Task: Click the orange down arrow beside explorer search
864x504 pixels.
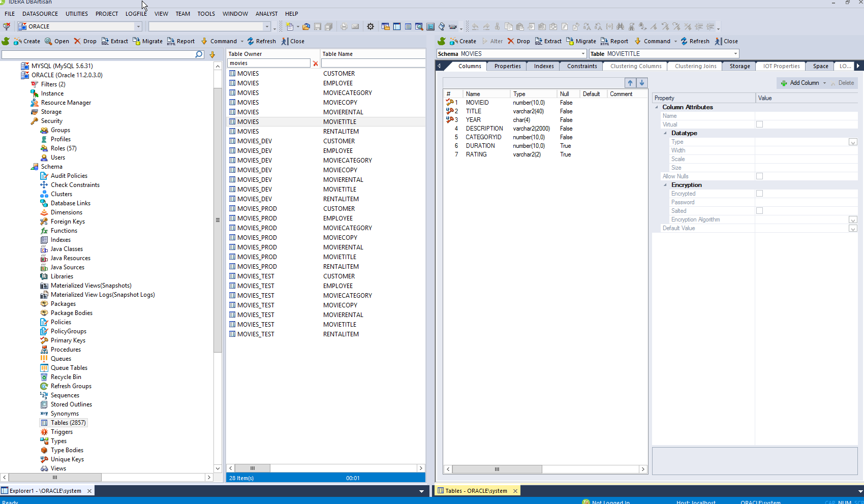Action: pyautogui.click(x=212, y=54)
